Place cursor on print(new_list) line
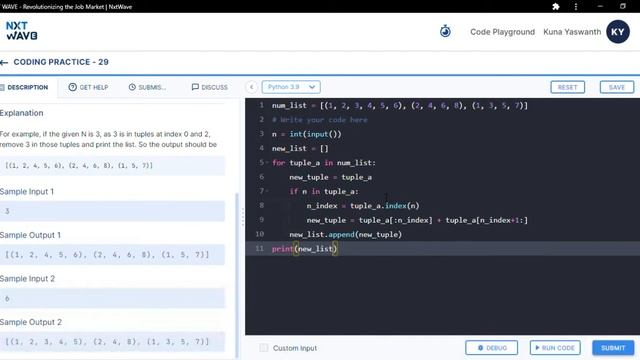The width and height of the screenshot is (640, 360). pos(304,249)
